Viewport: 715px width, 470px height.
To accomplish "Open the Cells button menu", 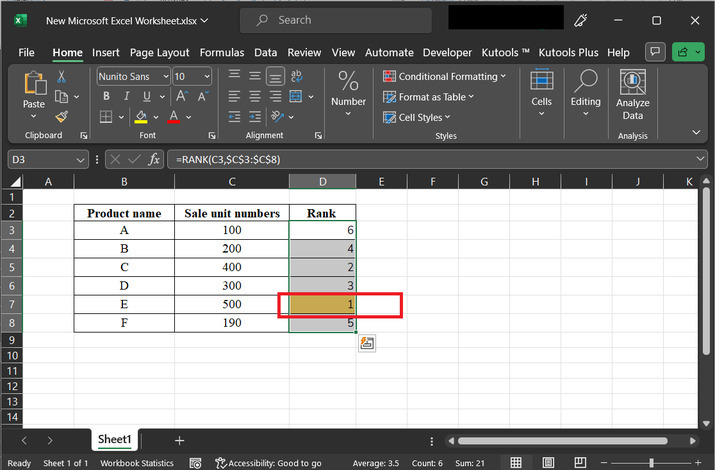I will pos(541,93).
